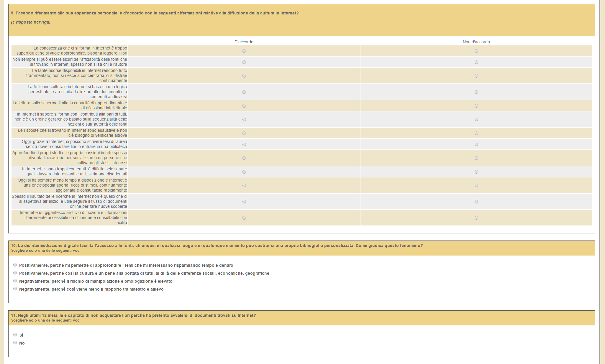
Task: Click the question 9 header text
Action: [x=155, y=13]
